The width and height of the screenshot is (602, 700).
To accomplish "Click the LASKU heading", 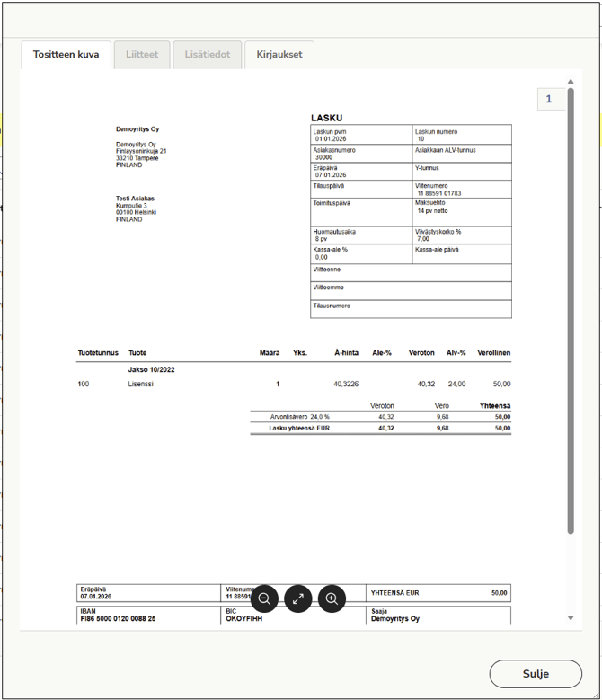I will pyautogui.click(x=327, y=118).
